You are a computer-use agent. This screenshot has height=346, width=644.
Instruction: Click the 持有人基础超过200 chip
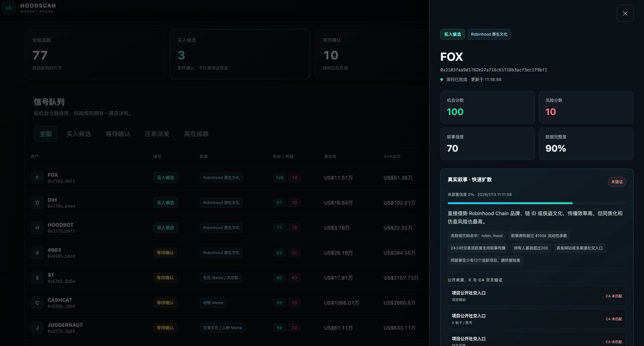(x=531, y=248)
